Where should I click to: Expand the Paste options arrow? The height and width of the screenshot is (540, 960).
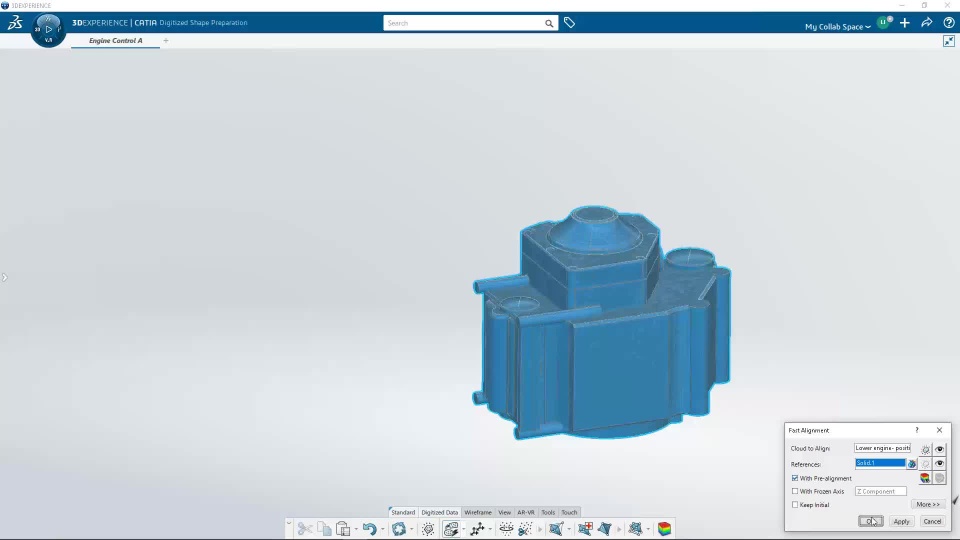coord(356,529)
